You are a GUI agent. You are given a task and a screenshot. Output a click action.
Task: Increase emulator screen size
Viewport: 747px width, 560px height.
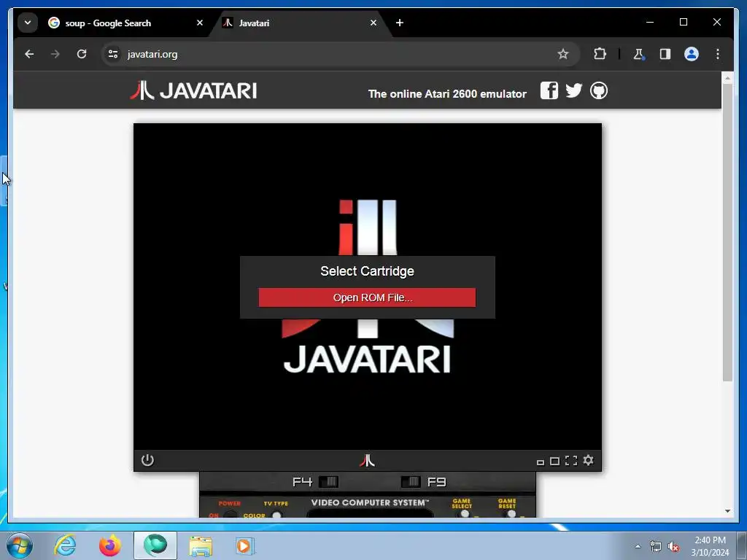[554, 461]
